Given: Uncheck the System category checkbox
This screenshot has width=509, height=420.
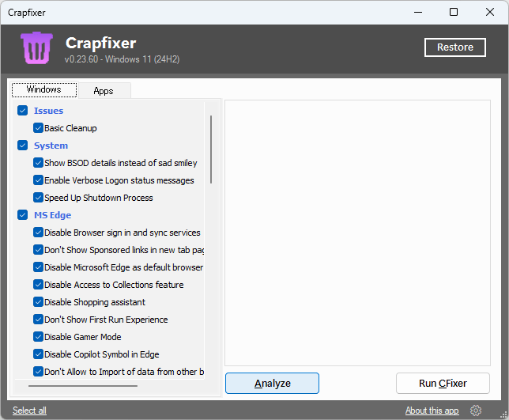Looking at the screenshot, I should click(22, 146).
